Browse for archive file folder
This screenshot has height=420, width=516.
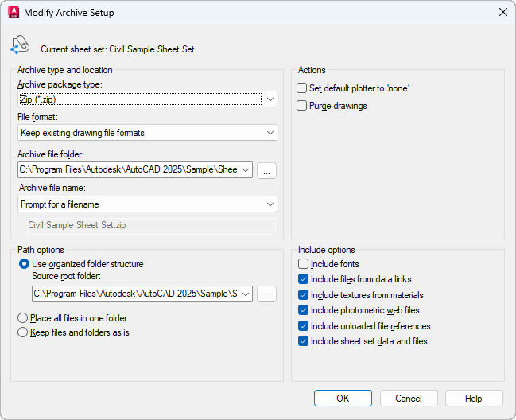coord(267,169)
